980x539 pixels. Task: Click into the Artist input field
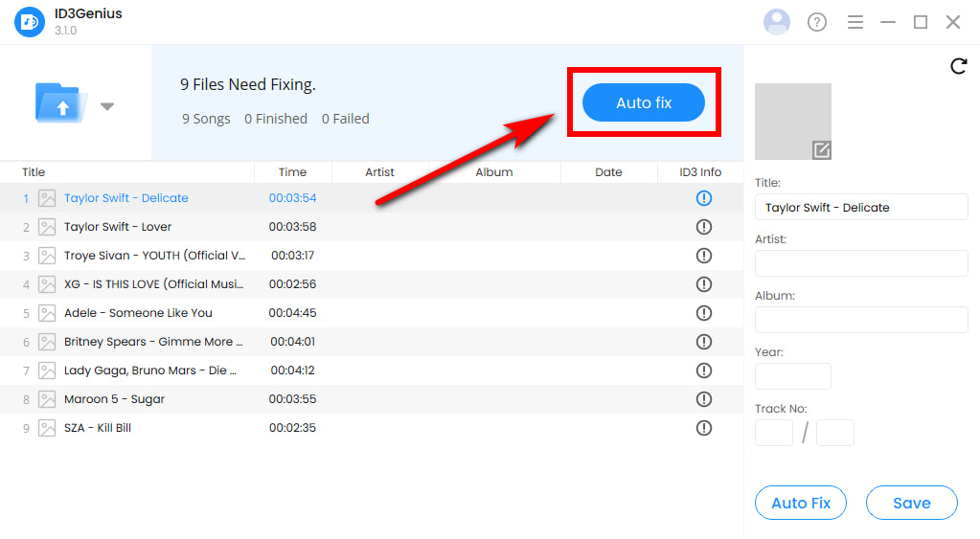pyautogui.click(x=861, y=263)
